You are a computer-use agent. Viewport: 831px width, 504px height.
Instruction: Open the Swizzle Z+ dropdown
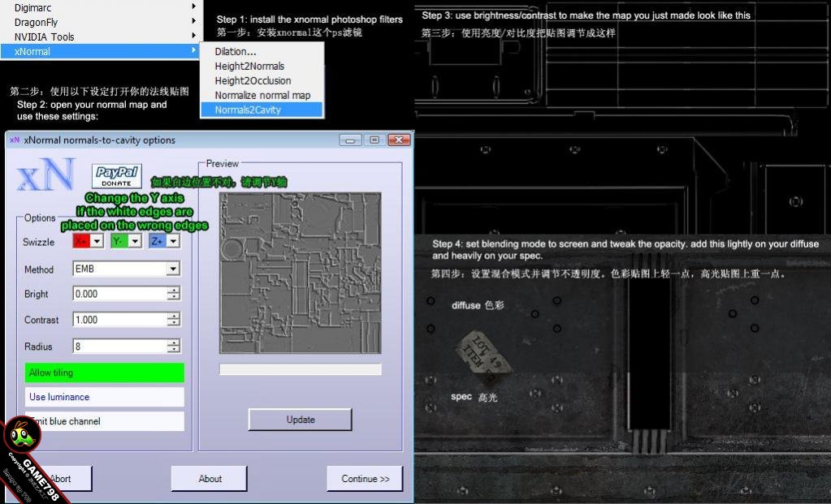coord(173,241)
